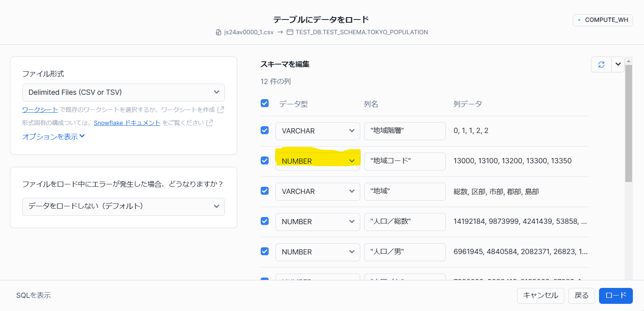This screenshot has height=311, width=644.
Task: Click sample data 0, 1, 1, 2, 2
Action: coord(471,131)
